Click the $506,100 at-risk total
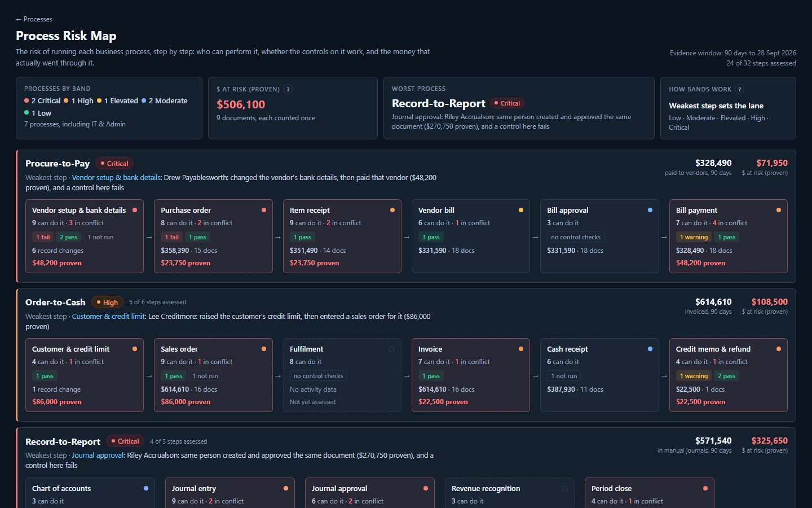 [x=241, y=104]
